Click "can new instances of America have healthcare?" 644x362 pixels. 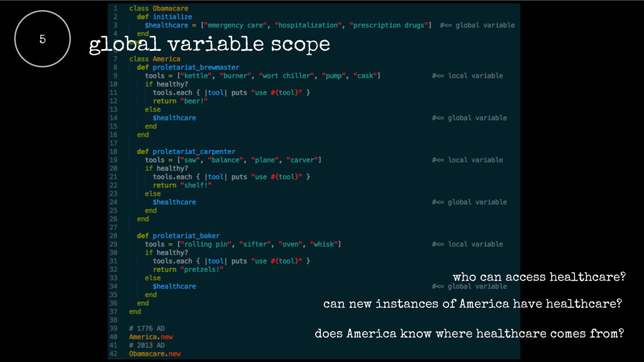(x=472, y=304)
